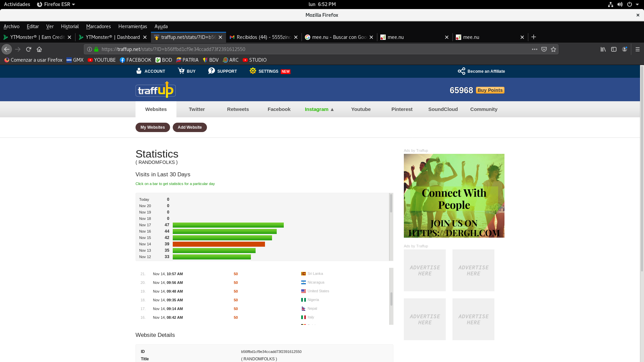
Task: Open Firefox ESR application menu dropdown
Action: click(x=56, y=4)
